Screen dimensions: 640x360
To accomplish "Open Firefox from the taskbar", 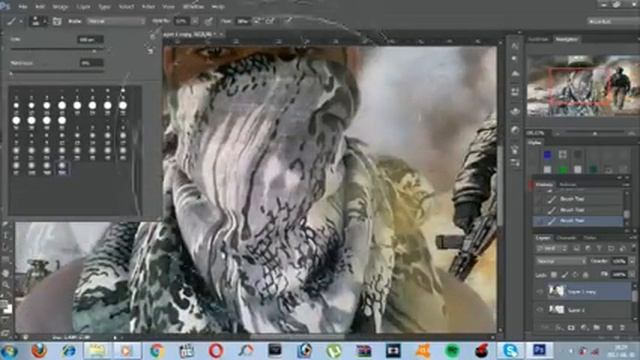I will 39,351.
